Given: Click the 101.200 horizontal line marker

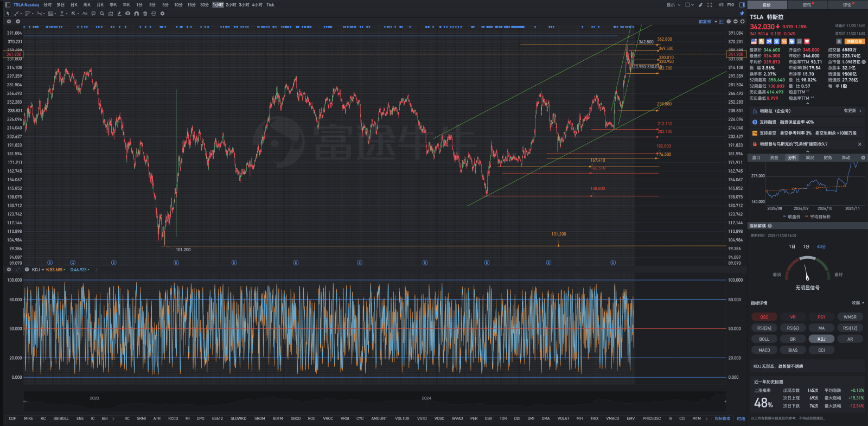Looking at the screenshot, I should pyautogui.click(x=558, y=246).
